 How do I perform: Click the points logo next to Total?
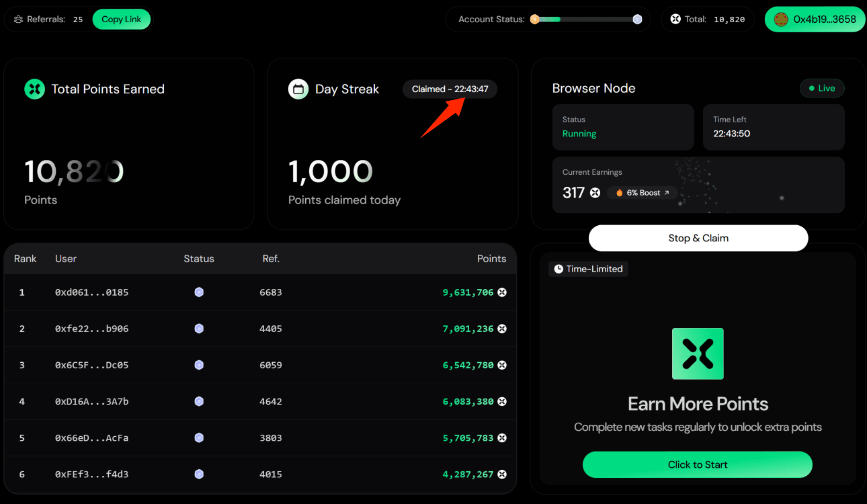coord(675,19)
